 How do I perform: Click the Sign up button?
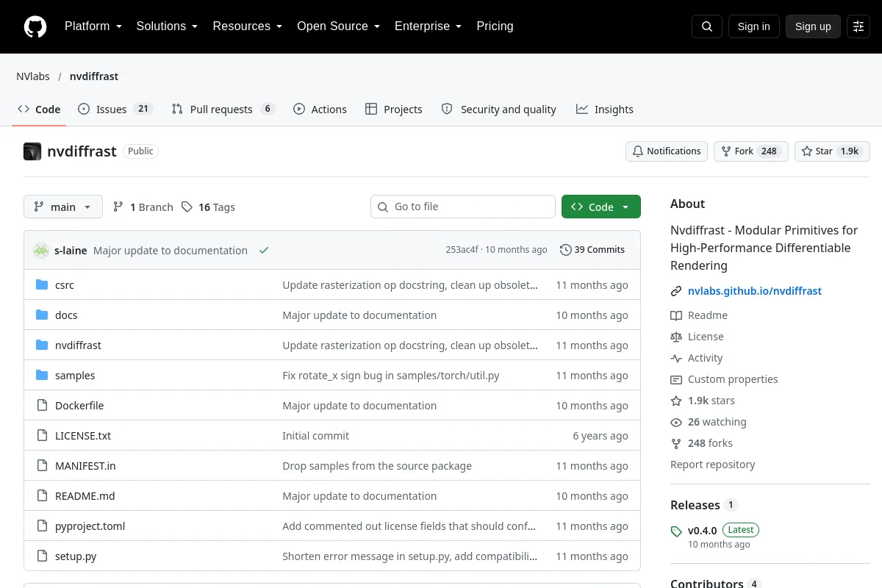[813, 26]
